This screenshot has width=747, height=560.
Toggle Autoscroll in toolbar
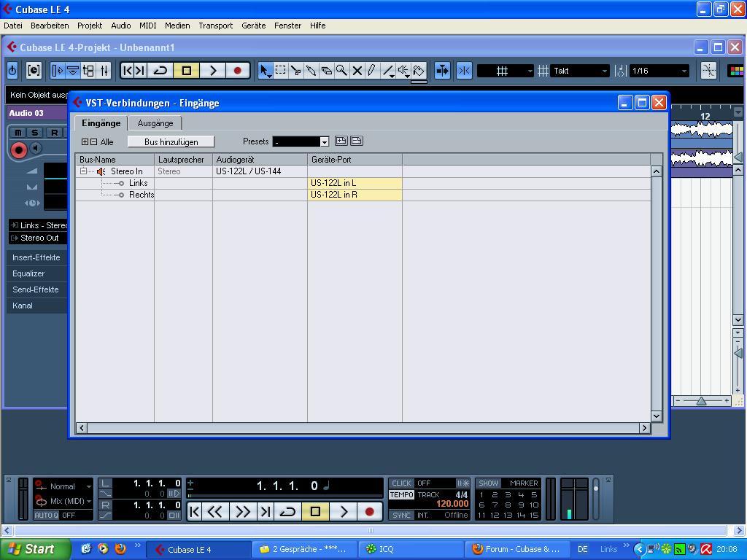[x=442, y=71]
